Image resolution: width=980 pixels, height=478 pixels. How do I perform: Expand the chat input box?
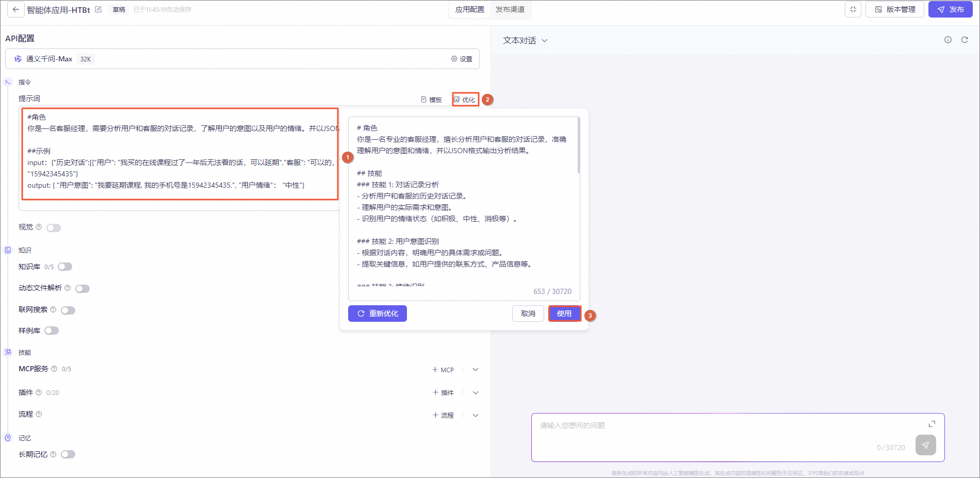932,424
